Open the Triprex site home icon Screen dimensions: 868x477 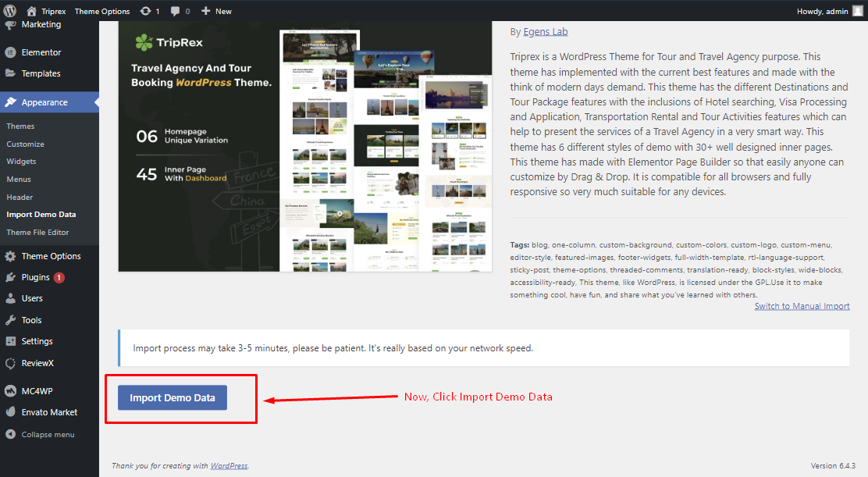click(31, 11)
